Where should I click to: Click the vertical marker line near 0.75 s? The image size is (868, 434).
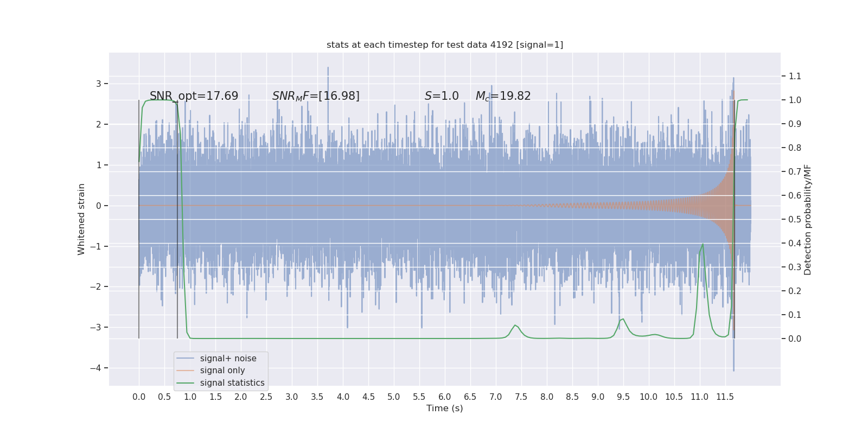coord(177,220)
